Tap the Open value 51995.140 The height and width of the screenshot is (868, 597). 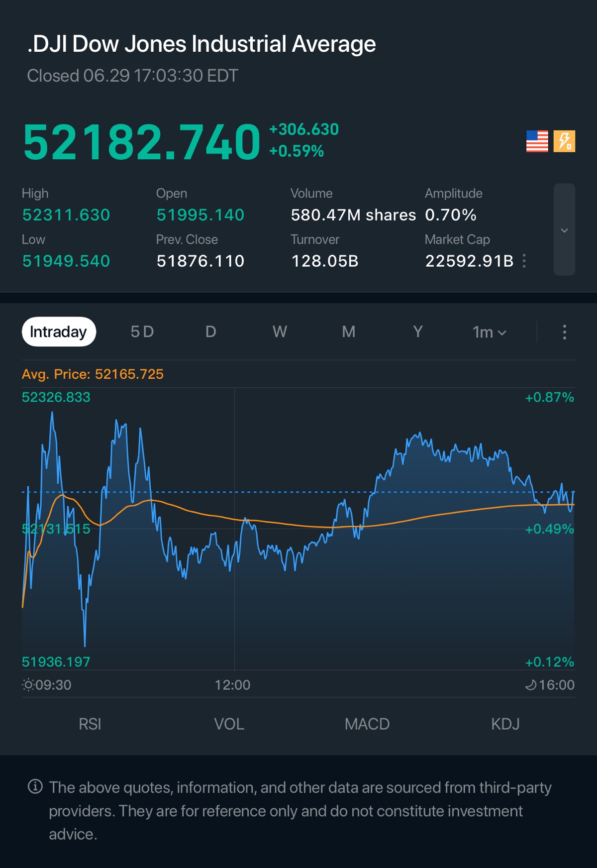[x=200, y=215]
